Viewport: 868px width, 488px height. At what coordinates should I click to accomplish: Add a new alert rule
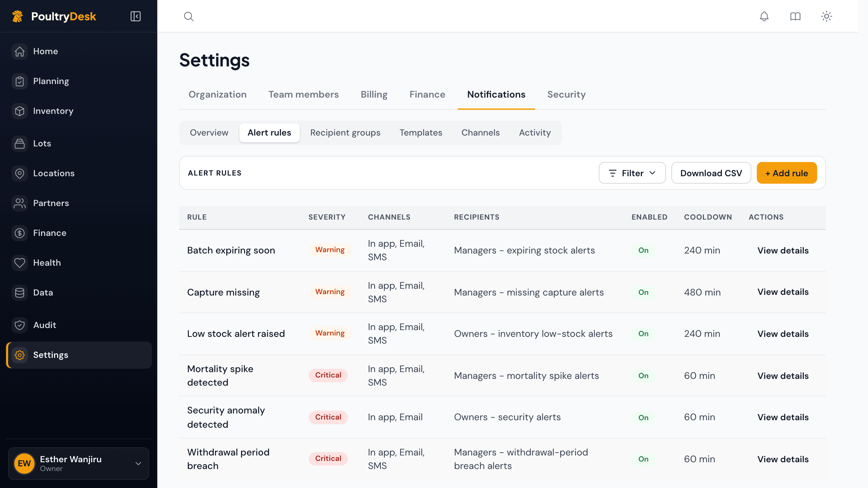787,173
